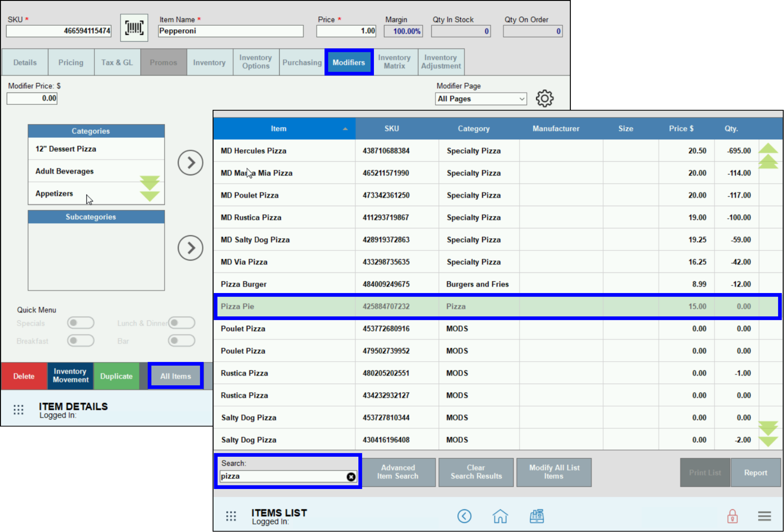Open app grid menu in Item Details footer
This screenshot has width=784, height=532.
(19, 410)
